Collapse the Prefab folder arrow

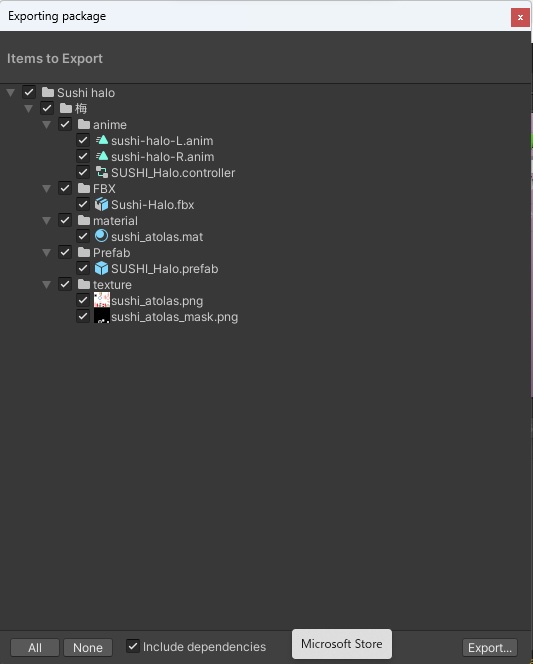pos(47,253)
